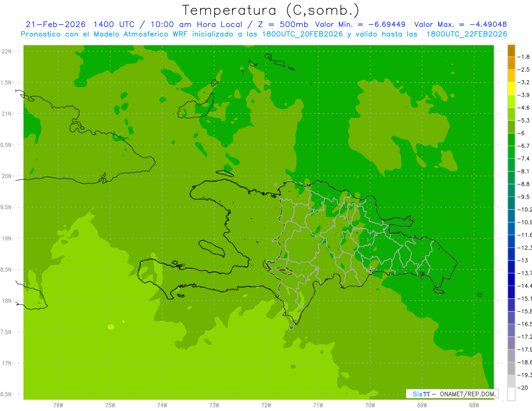Pick the colorbar band between -4.6 and -5.3
The width and height of the screenshot is (532, 411).
(511, 114)
